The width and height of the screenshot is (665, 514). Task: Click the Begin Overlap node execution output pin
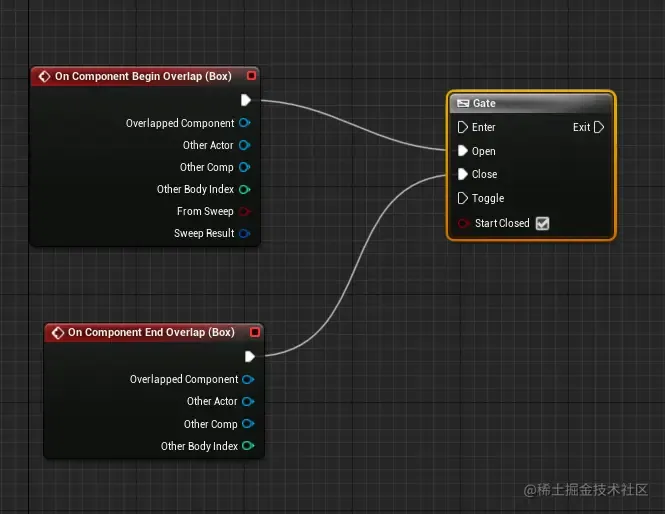click(x=246, y=100)
